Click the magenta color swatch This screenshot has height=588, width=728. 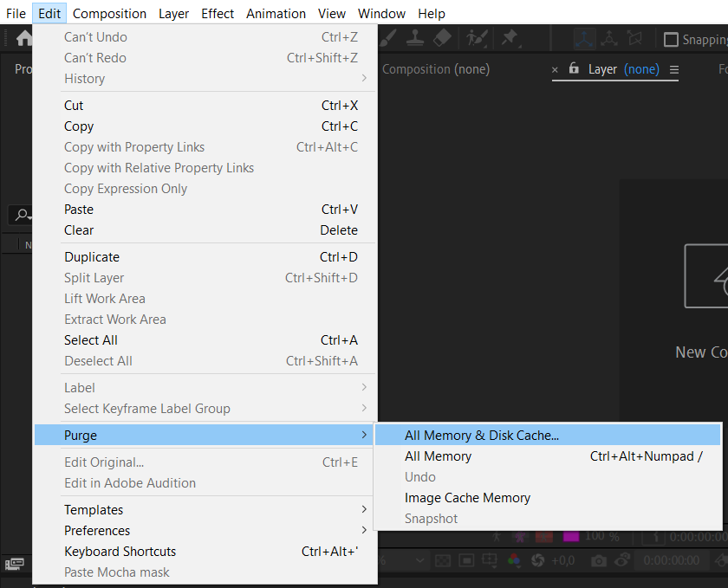point(571,537)
